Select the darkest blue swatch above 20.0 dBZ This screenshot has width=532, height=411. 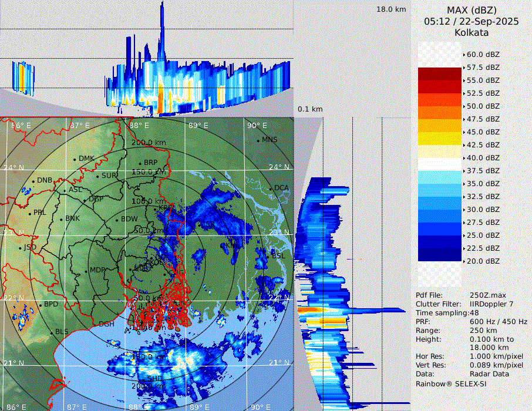click(x=440, y=255)
